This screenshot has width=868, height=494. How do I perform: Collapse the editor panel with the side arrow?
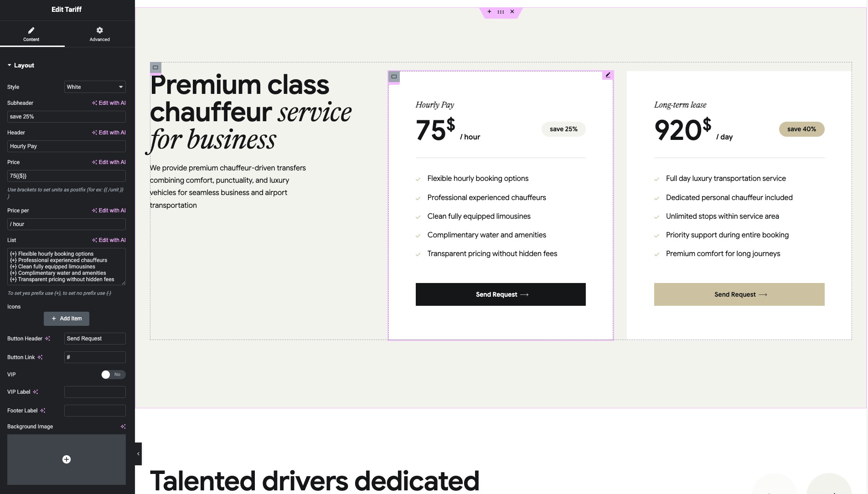click(x=138, y=454)
